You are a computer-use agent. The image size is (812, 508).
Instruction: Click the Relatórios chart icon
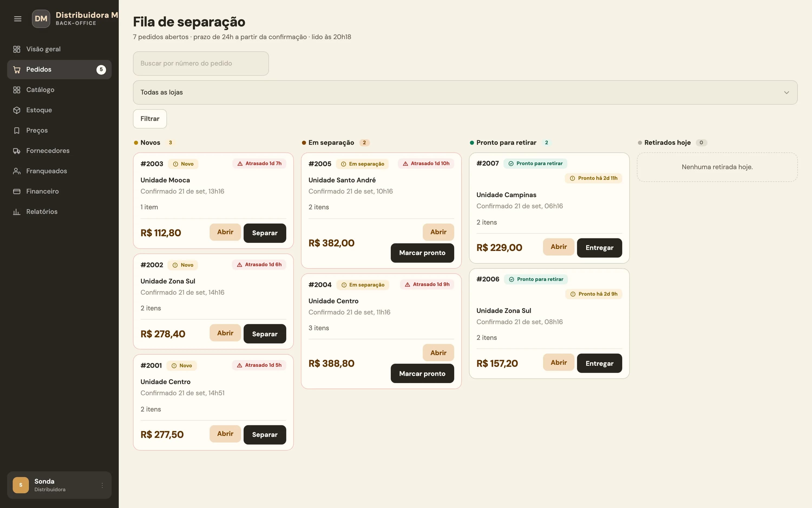tap(17, 212)
